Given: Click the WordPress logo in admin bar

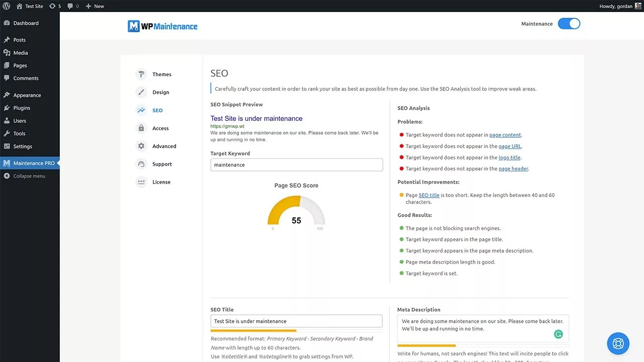Looking at the screenshot, I should click(x=7, y=6).
